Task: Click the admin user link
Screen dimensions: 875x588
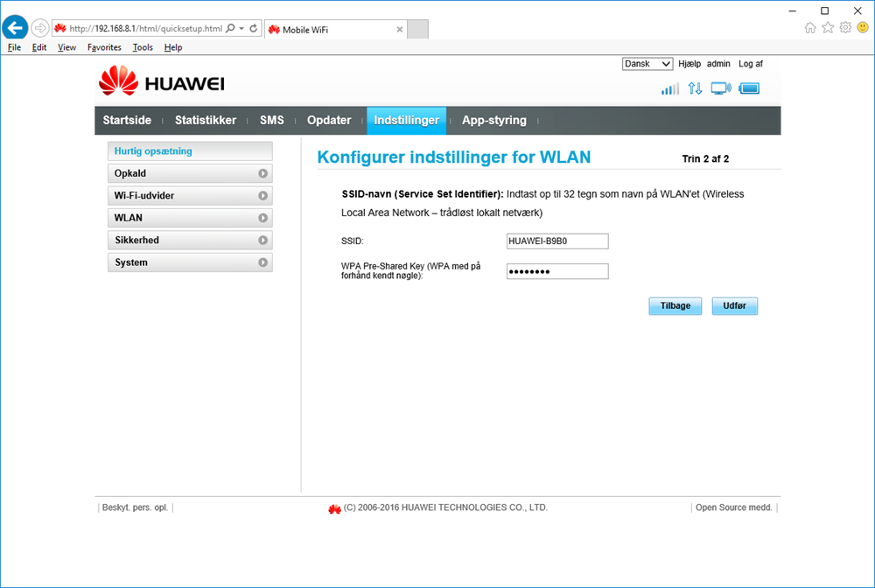Action: click(x=718, y=64)
